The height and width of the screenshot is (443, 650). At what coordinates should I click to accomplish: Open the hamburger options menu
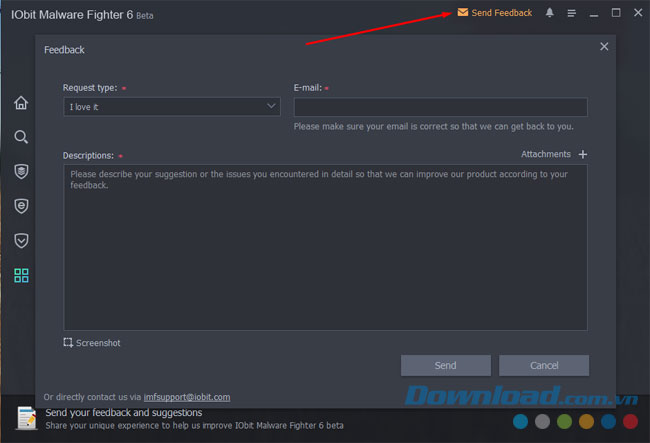[x=572, y=13]
